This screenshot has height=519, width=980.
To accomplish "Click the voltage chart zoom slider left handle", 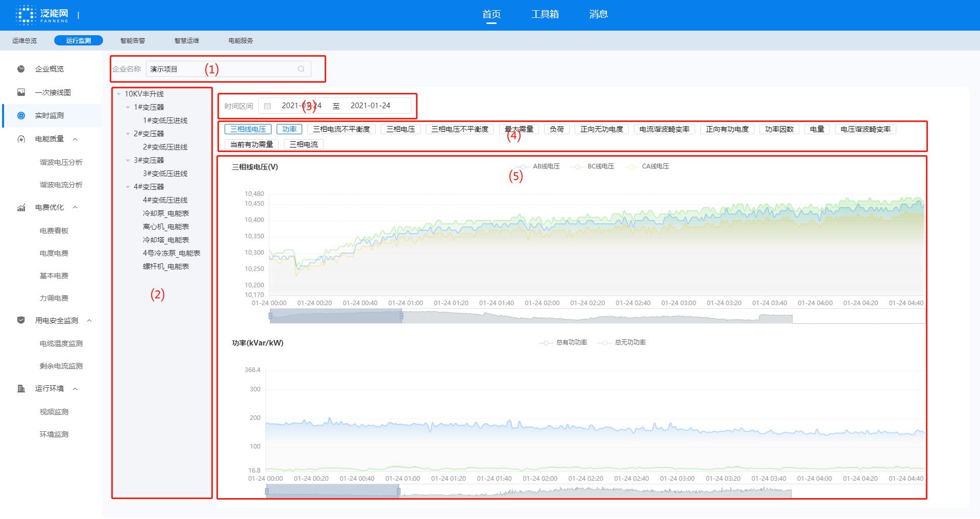I will 271,316.
